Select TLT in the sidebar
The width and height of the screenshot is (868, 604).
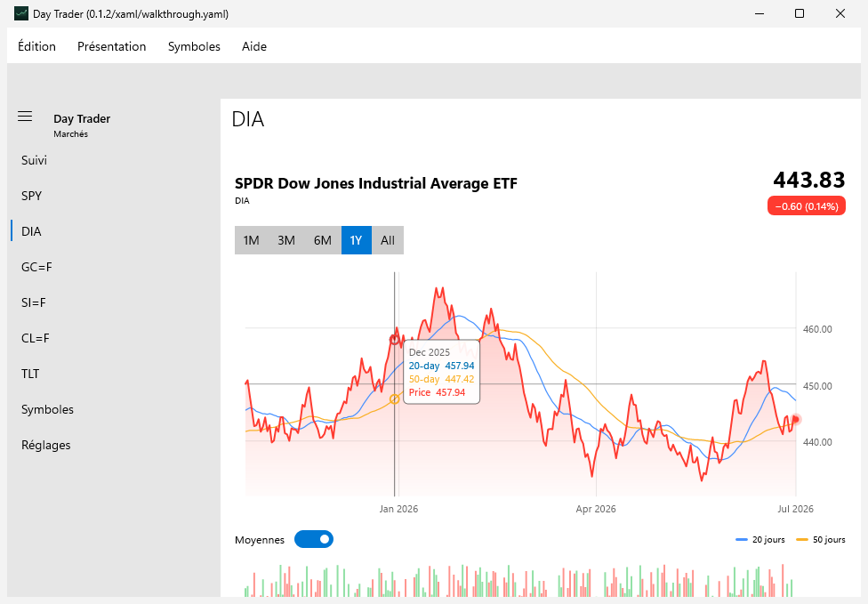tap(114, 374)
